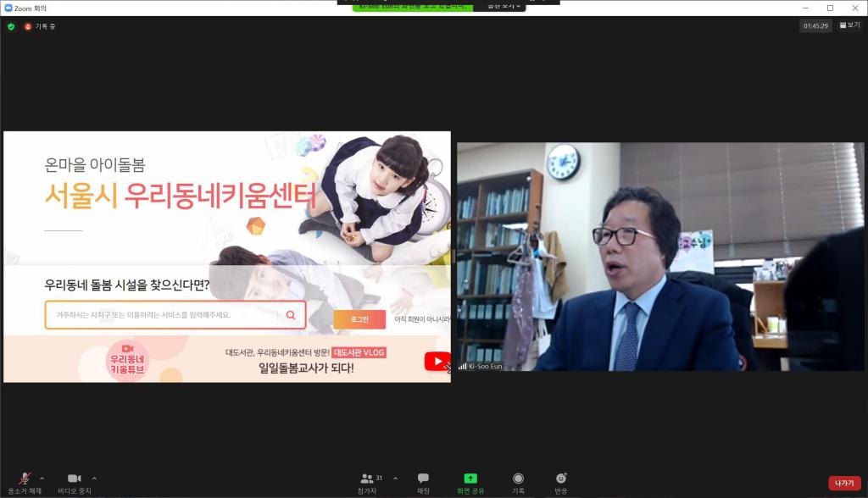Screen dimensions: 868x498
Task: Close the Zoom 회의 window
Action: pyautogui.click(x=854, y=8)
